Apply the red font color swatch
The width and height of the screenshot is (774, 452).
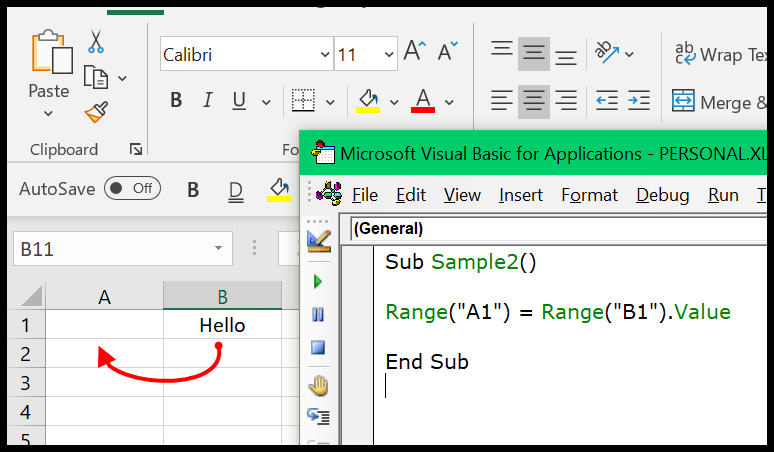[x=422, y=101]
